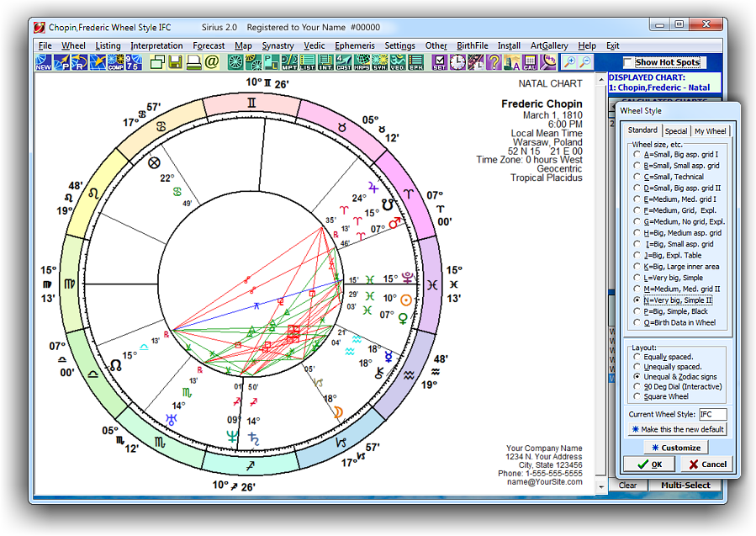Viewport: 756px width, 536px height.
Task: Select J=Big, Expl. Table radio button
Action: click(669, 255)
